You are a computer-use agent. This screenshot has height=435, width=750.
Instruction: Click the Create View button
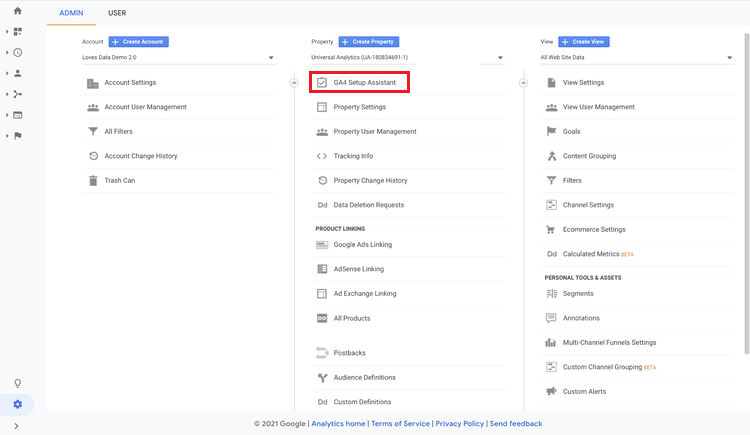pyautogui.click(x=584, y=42)
